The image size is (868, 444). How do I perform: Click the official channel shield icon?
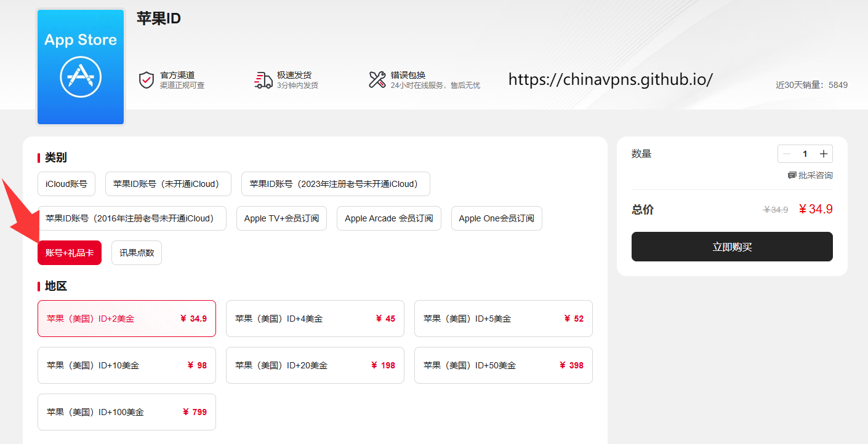pyautogui.click(x=147, y=80)
